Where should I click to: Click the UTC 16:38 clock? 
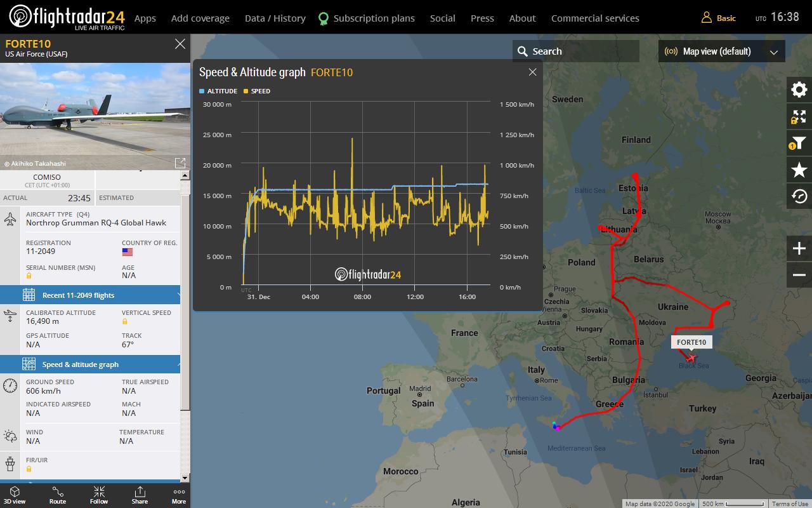(778, 17)
